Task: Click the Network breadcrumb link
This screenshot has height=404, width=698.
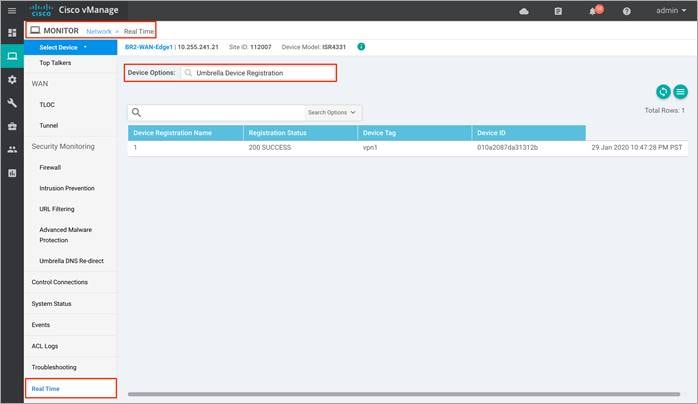Action: point(99,32)
